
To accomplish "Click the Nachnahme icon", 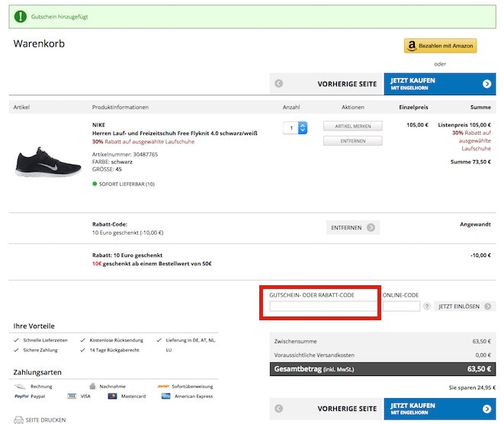I will 92,386.
